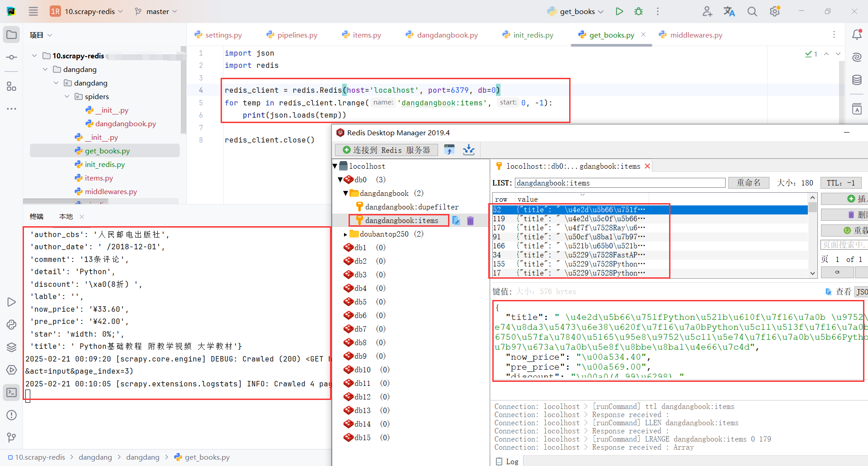Export connections in Redis Desktop Manager
This screenshot has width=868, height=466.
pos(469,150)
